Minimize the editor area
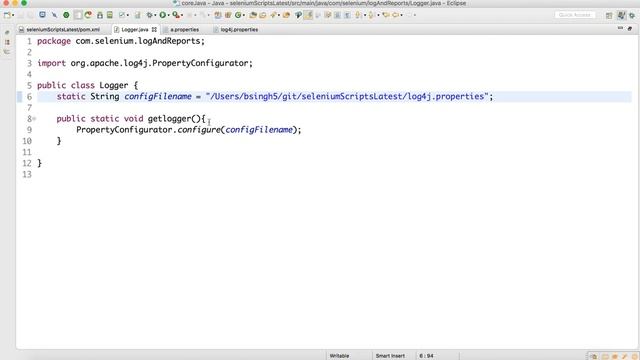Viewport: 640px width, 360px height. coord(620,28)
